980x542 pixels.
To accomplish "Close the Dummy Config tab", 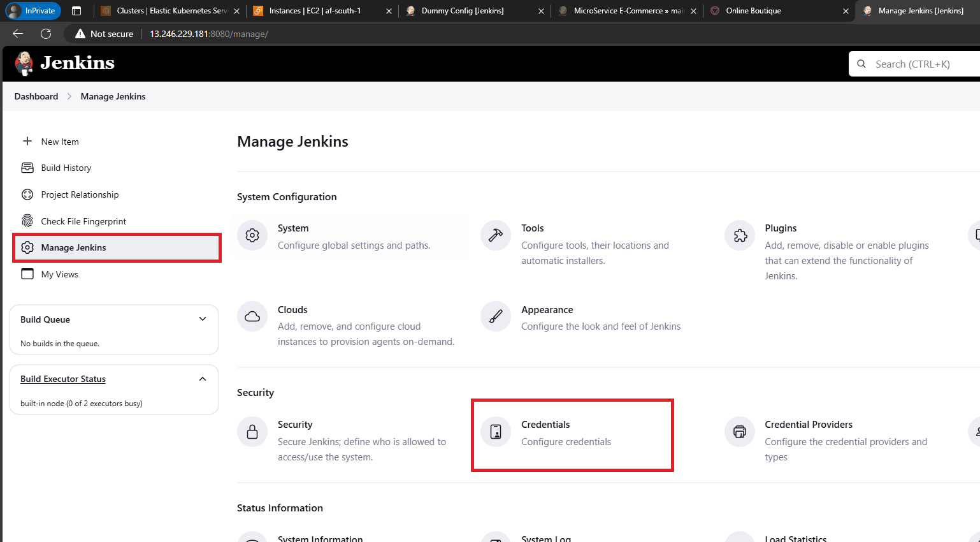I will (x=541, y=11).
